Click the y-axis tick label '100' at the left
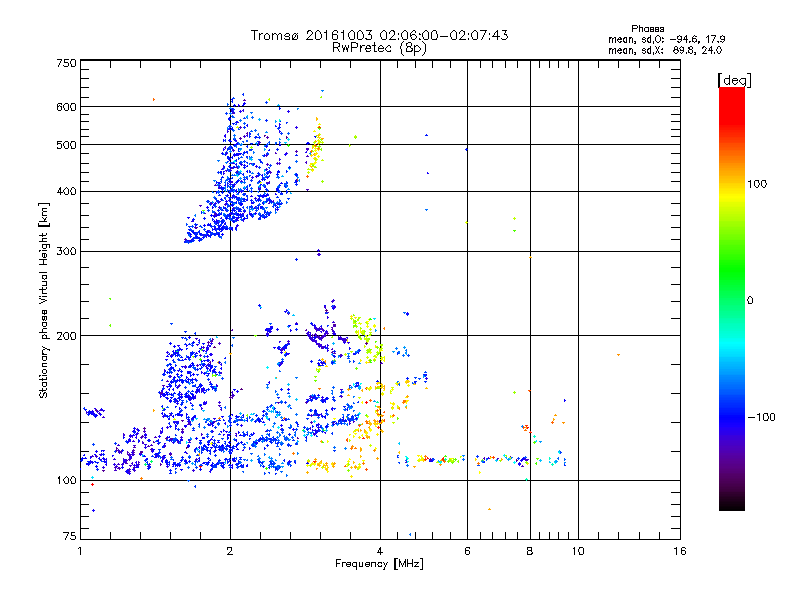Image resolution: width=800 pixels, height=600 pixels. (x=66, y=481)
